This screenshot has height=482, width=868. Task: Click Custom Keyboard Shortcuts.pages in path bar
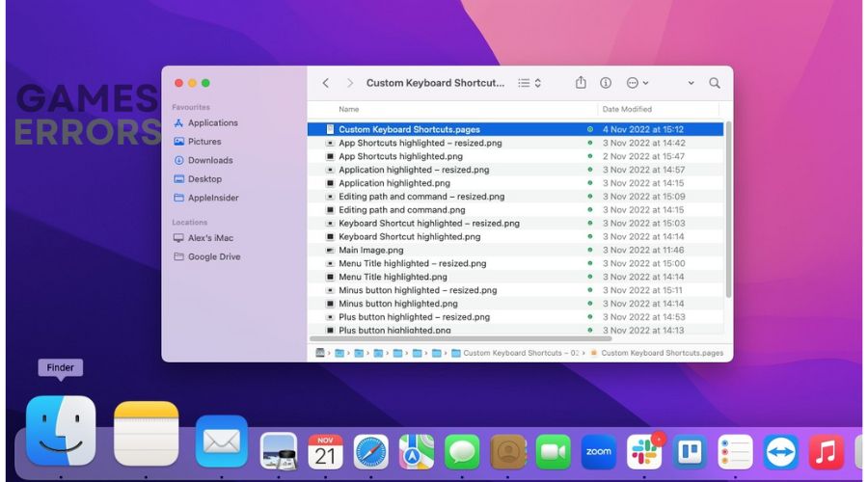(x=657, y=353)
